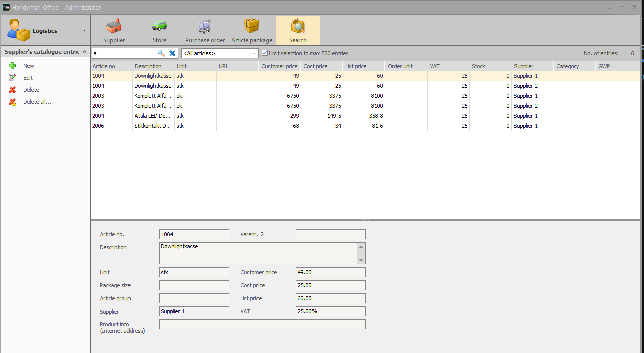The height and width of the screenshot is (353, 644).
Task: Select Komplett Alfa row with Supplier 1
Action: [365, 96]
